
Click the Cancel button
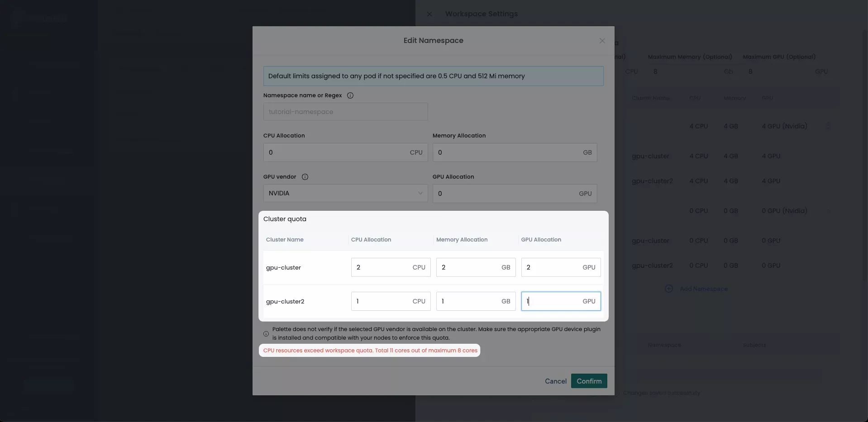(x=555, y=381)
